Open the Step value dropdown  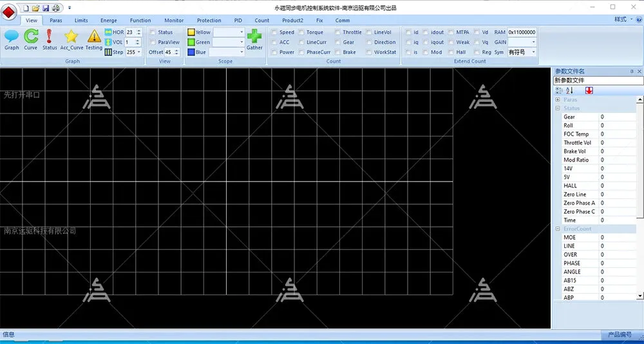139,52
